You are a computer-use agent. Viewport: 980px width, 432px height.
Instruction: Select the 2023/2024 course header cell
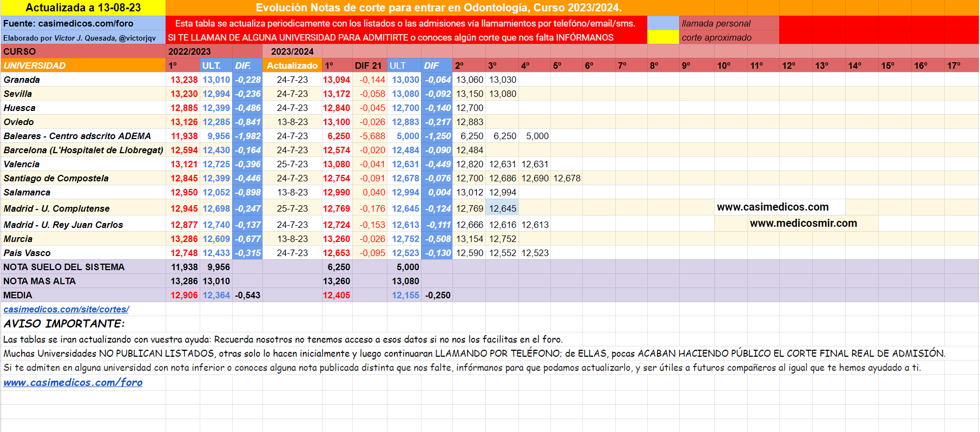[x=292, y=51]
